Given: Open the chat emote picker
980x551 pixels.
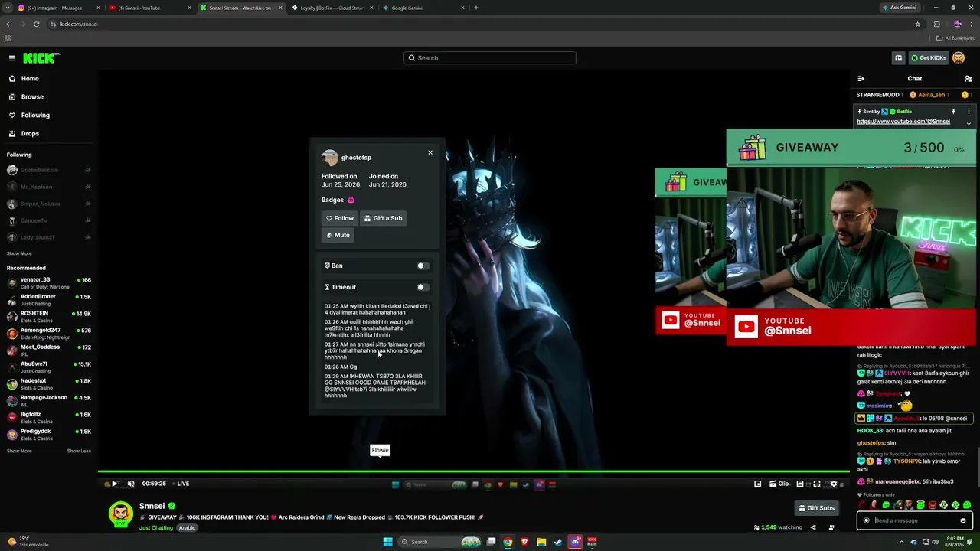Looking at the screenshot, I should pos(963,520).
